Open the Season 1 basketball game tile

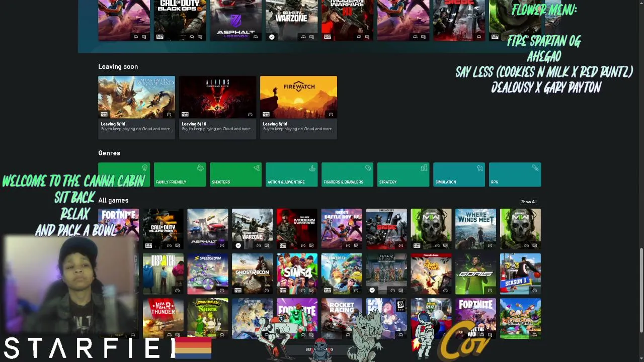(x=520, y=274)
